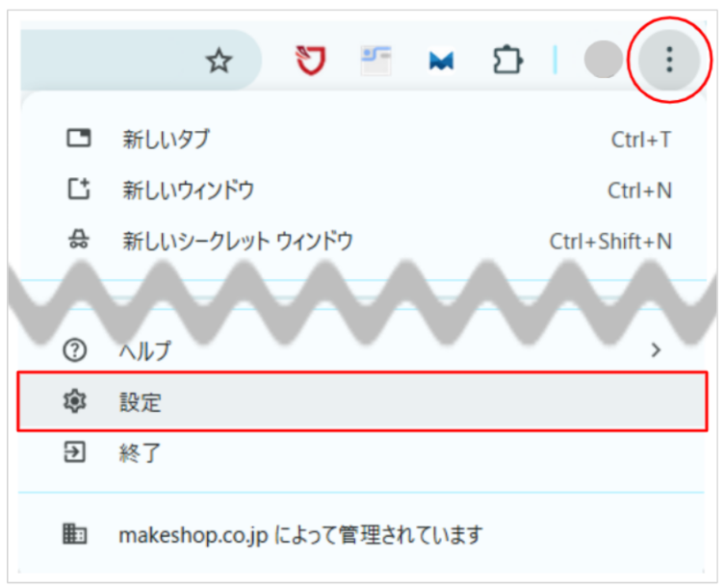
Task: Select 新しいウィンドウ menu item
Action: coord(362,190)
